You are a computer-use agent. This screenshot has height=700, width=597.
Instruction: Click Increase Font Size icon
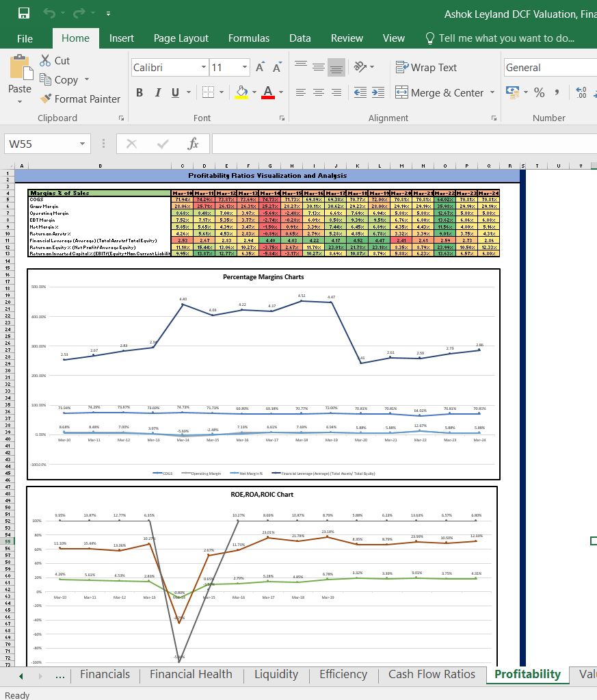(260, 68)
